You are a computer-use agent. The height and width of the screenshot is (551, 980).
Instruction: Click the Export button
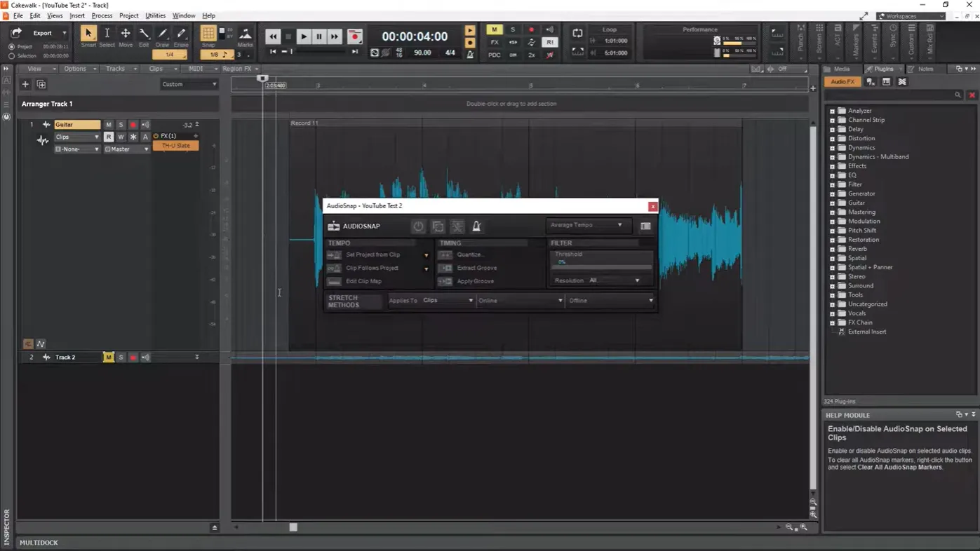[42, 33]
